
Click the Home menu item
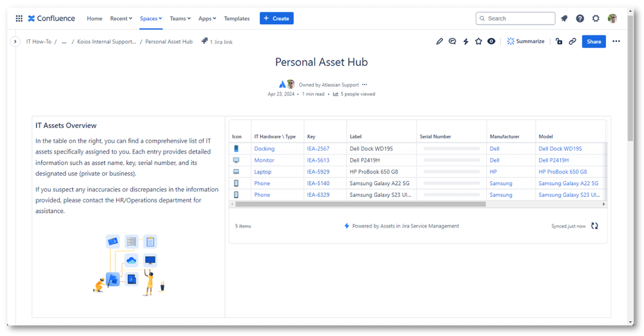95,19
